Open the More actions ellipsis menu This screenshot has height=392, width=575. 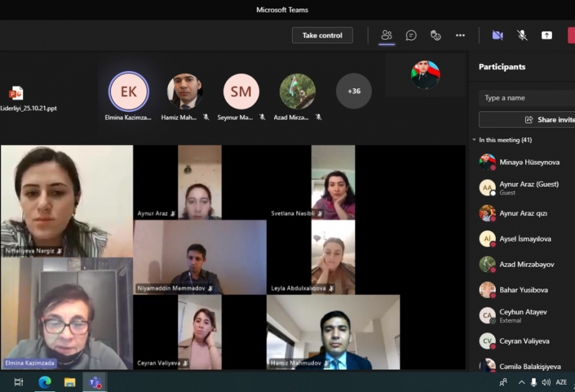click(x=460, y=35)
